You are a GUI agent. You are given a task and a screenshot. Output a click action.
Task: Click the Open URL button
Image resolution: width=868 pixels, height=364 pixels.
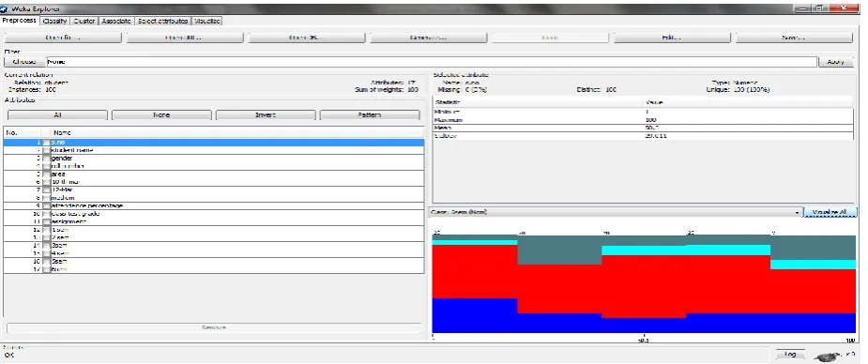coord(185,38)
